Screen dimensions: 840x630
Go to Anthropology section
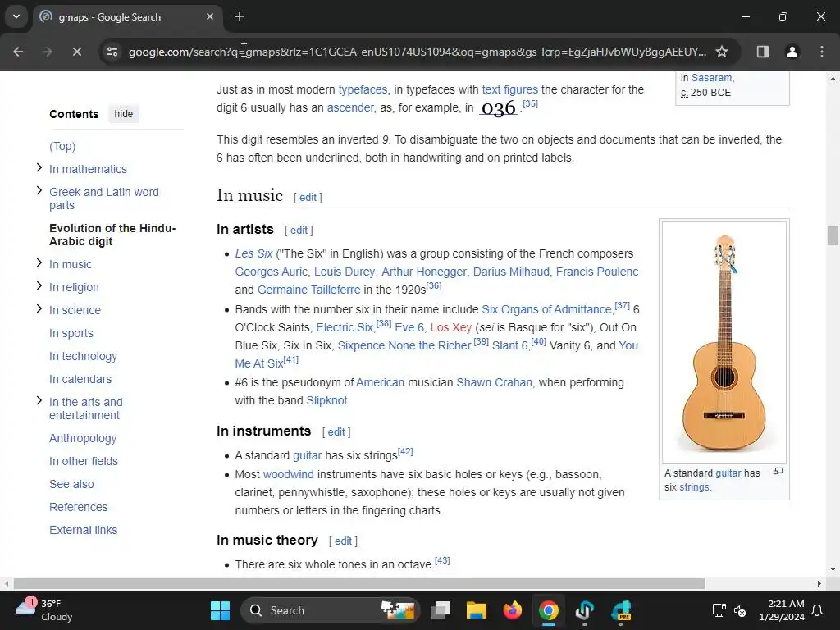[x=83, y=438]
